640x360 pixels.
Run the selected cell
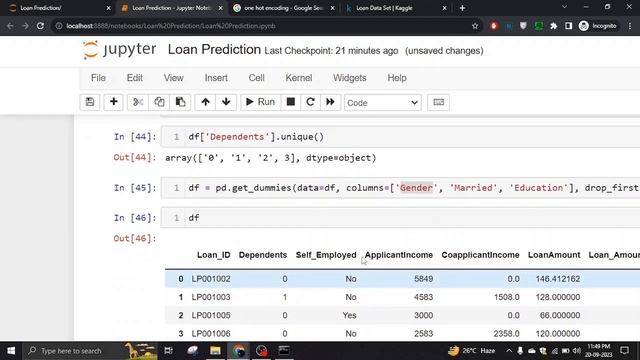point(260,102)
